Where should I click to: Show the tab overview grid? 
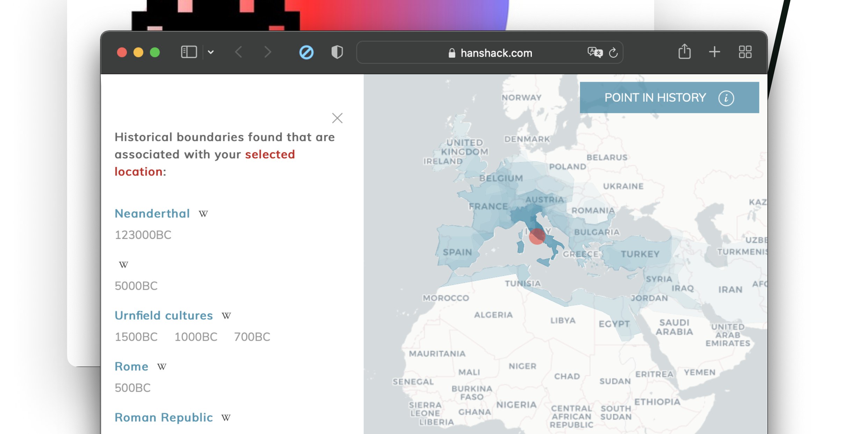coord(745,52)
